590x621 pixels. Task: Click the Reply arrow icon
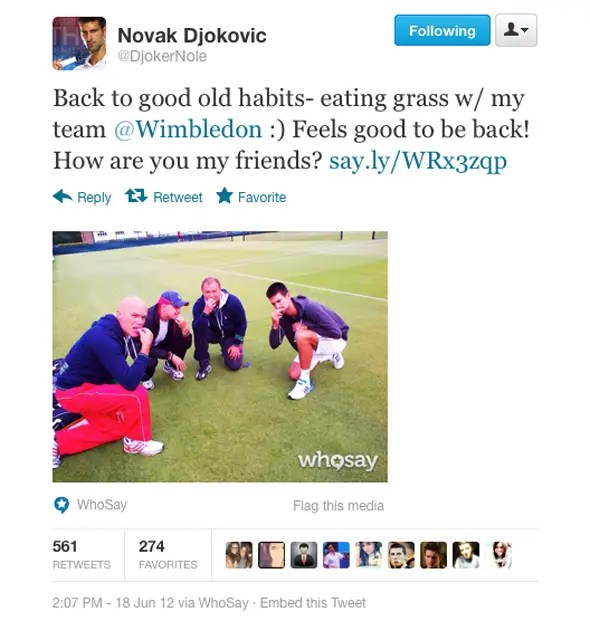63,196
